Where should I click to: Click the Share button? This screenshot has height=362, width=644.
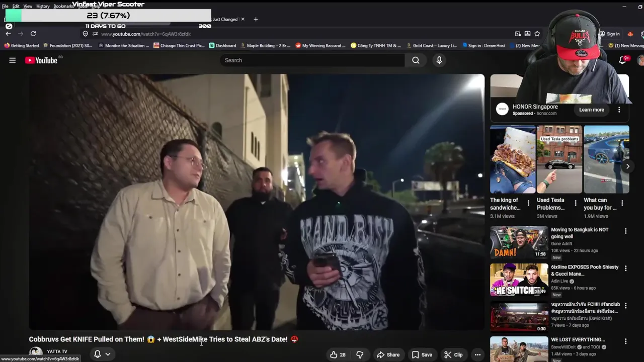[388, 354]
